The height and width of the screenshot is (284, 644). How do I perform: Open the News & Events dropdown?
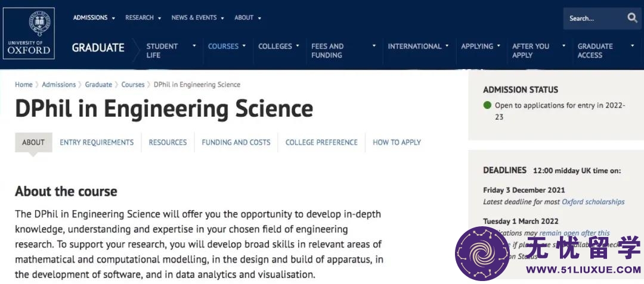coord(198,18)
